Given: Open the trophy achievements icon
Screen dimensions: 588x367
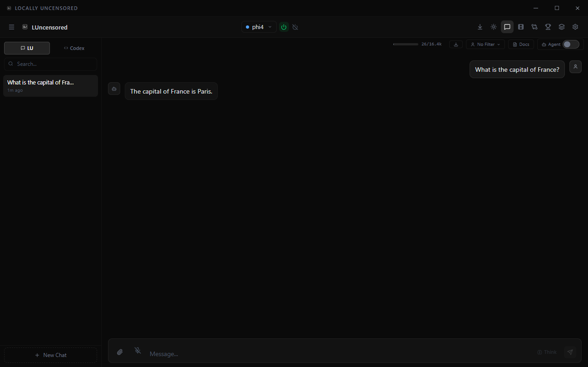Looking at the screenshot, I should 548,27.
